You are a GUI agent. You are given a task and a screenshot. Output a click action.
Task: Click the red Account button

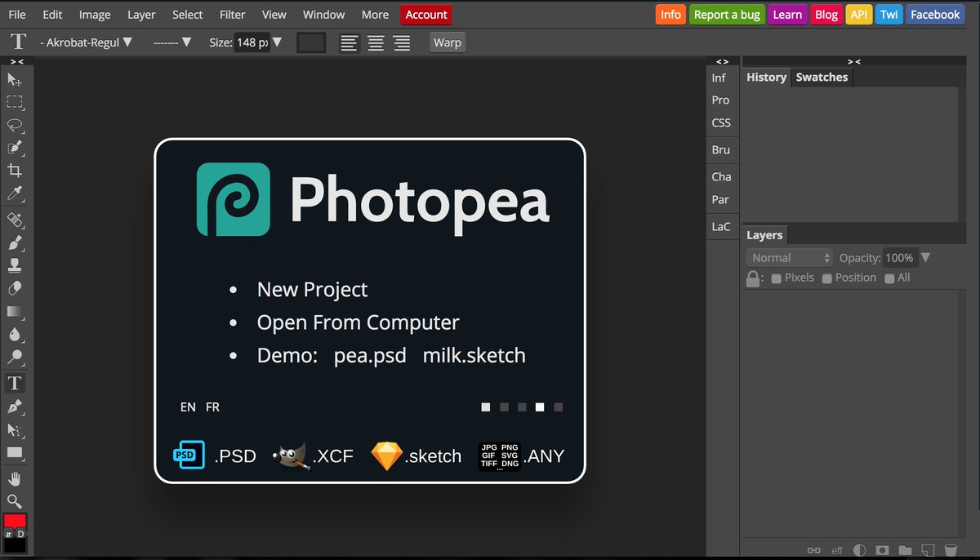426,15
